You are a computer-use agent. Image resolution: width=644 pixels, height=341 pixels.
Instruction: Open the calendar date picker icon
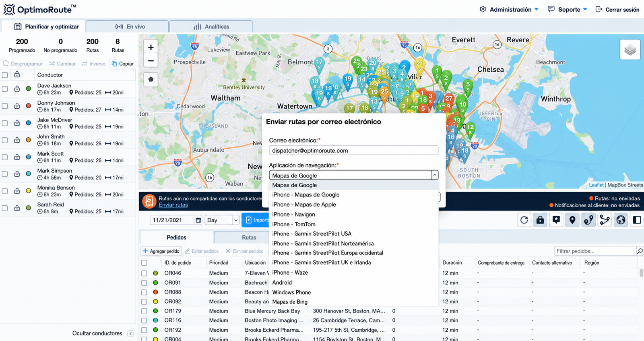click(x=198, y=220)
